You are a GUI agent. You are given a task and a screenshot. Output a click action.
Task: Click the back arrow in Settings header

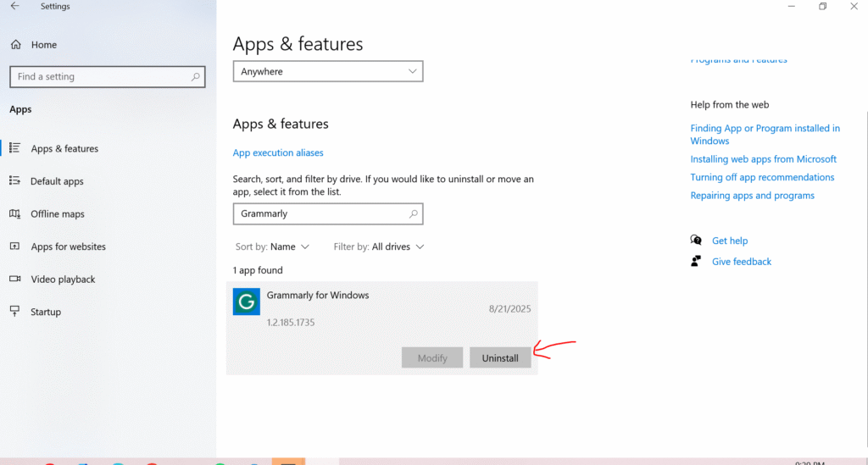(x=14, y=7)
